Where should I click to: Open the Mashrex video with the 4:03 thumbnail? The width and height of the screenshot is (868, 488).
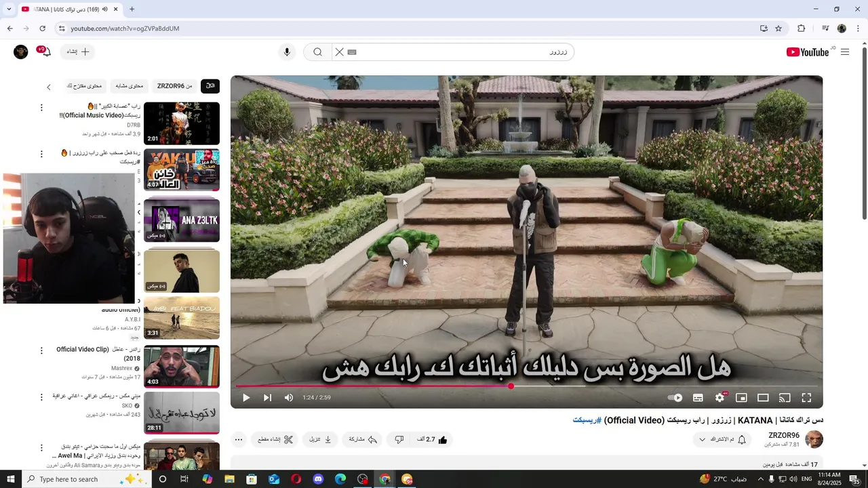(x=182, y=367)
